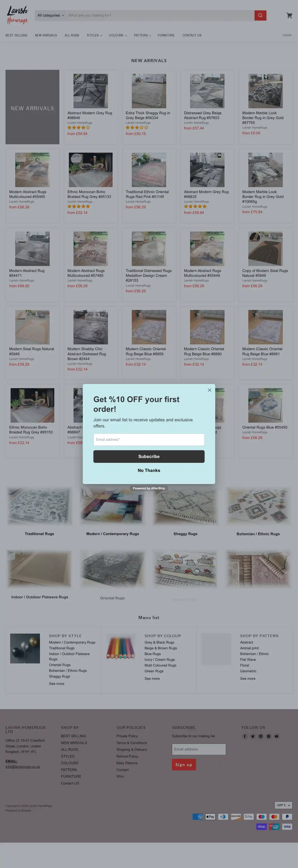Expand the STYLES menu
This screenshot has height=868, width=298.
pyautogui.click(x=94, y=35)
